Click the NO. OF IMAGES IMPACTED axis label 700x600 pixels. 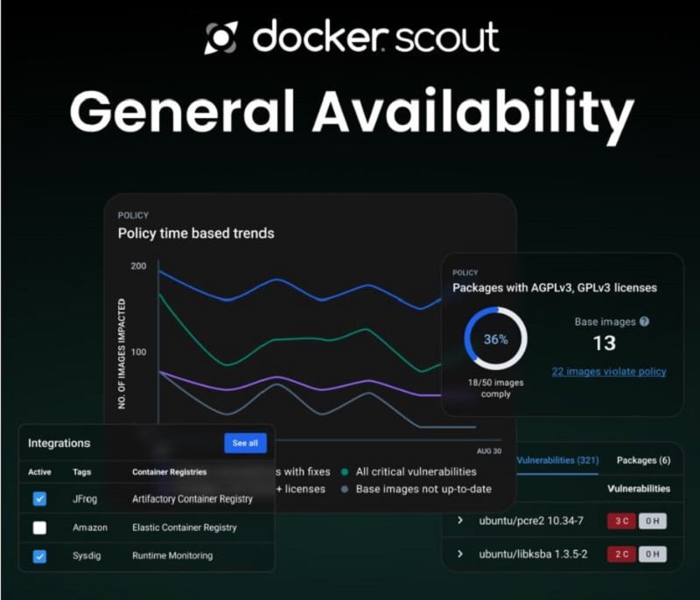coord(122,353)
